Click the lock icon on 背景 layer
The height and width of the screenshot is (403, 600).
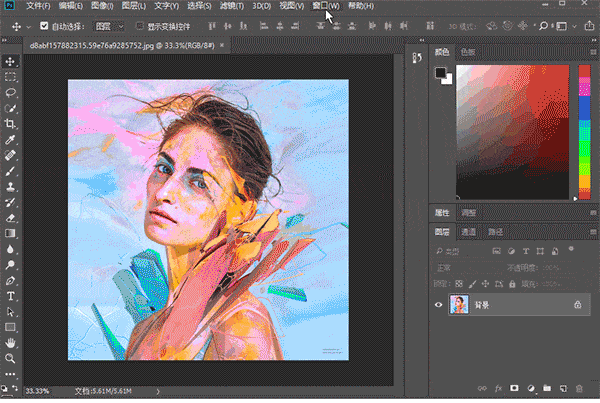click(578, 305)
